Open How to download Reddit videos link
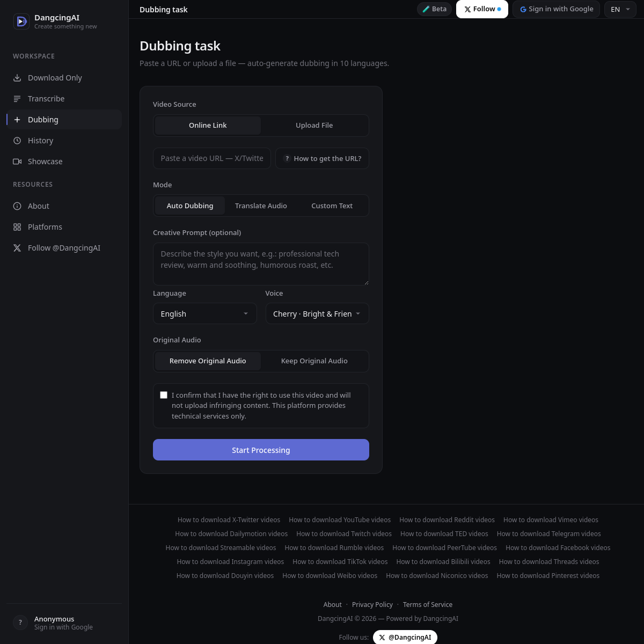 pos(447,519)
